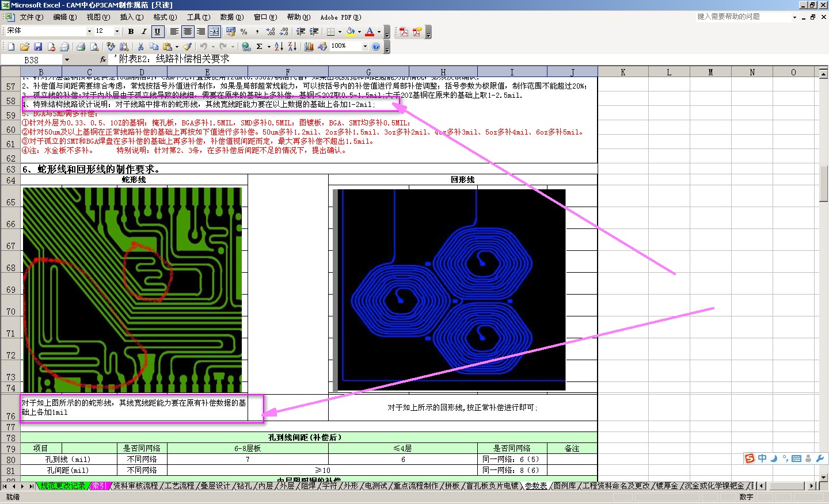The height and width of the screenshot is (504, 829).
Task: Launch the Chart Wizard
Action: (309, 47)
